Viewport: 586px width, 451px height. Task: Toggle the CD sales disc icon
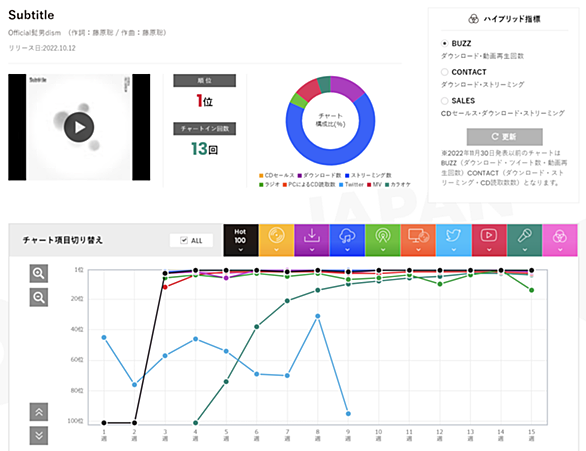pyautogui.click(x=276, y=236)
